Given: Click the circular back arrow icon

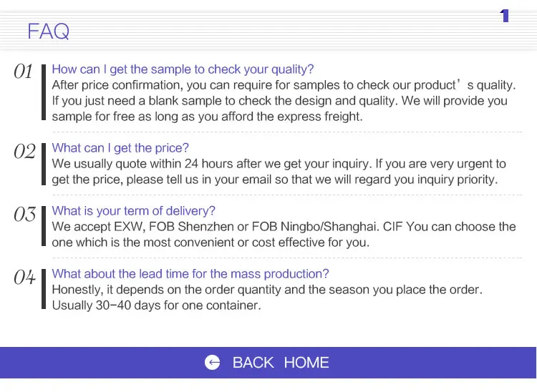Looking at the screenshot, I should [213, 363].
